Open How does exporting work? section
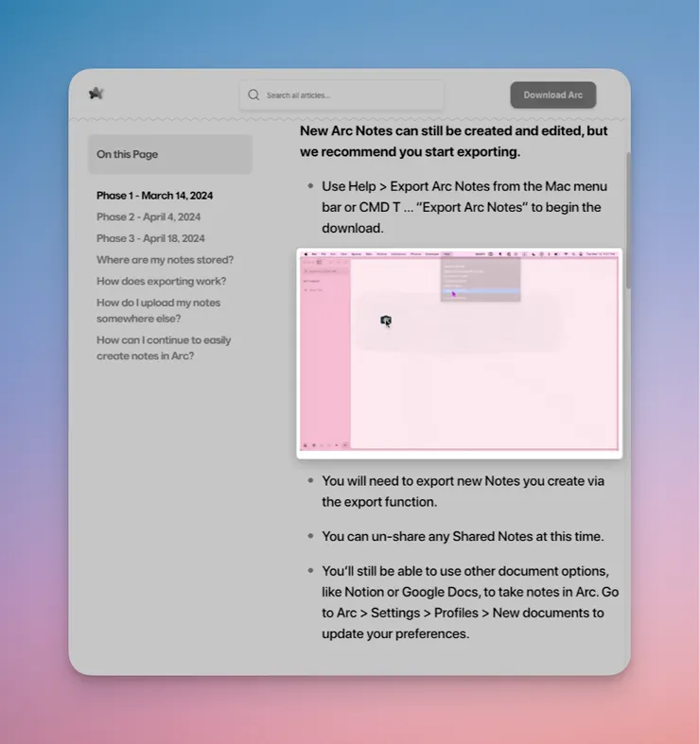This screenshot has height=744, width=700. [162, 281]
